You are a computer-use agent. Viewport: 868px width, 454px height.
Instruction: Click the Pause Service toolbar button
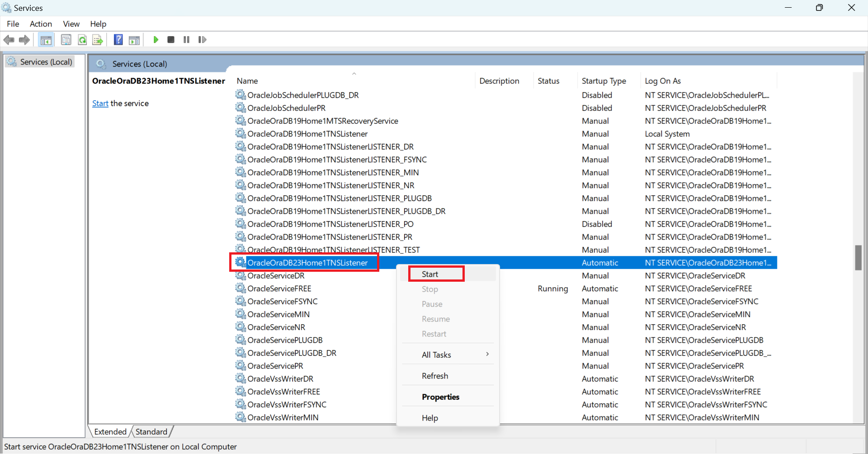(186, 40)
